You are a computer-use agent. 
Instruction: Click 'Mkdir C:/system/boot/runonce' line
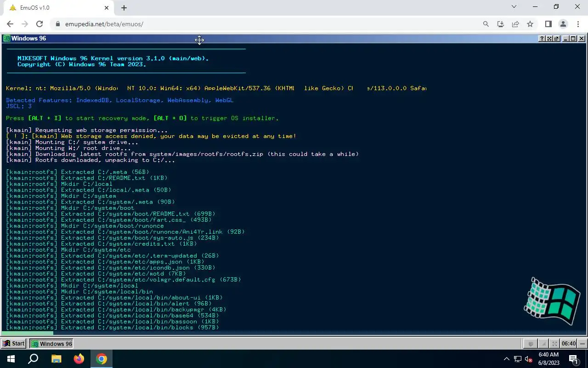(85, 226)
